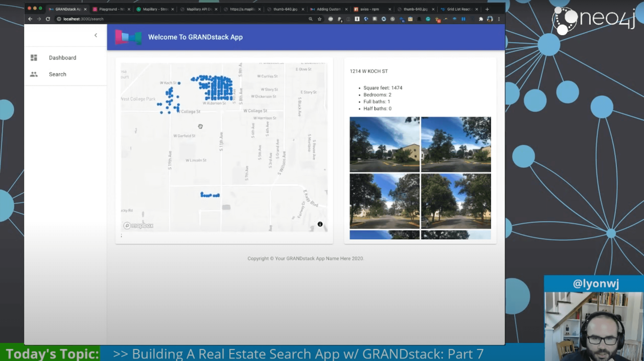Switch to the axios - npm tab
The height and width of the screenshot is (361, 644).
[x=369, y=9]
